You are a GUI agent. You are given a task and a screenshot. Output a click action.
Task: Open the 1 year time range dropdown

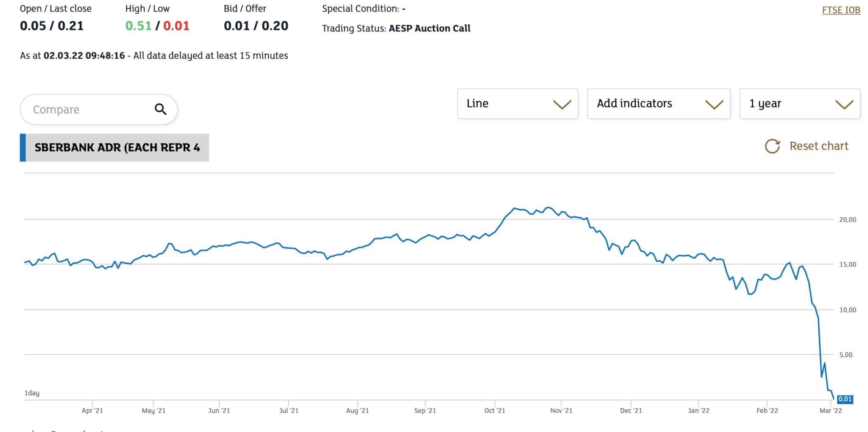click(x=800, y=104)
